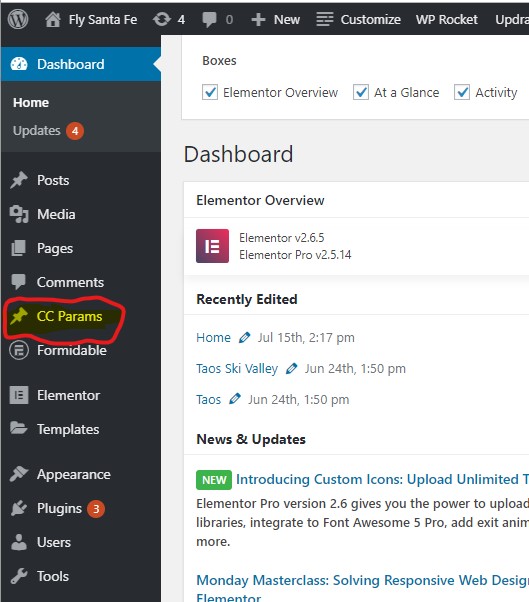Expand the WP Rocket admin bar menu
Image resolution: width=529 pixels, height=602 pixels.
coord(446,19)
